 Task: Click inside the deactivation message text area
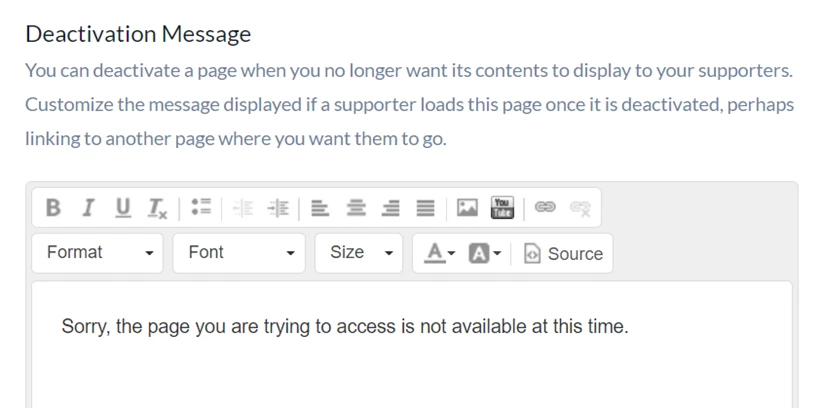pyautogui.click(x=412, y=345)
